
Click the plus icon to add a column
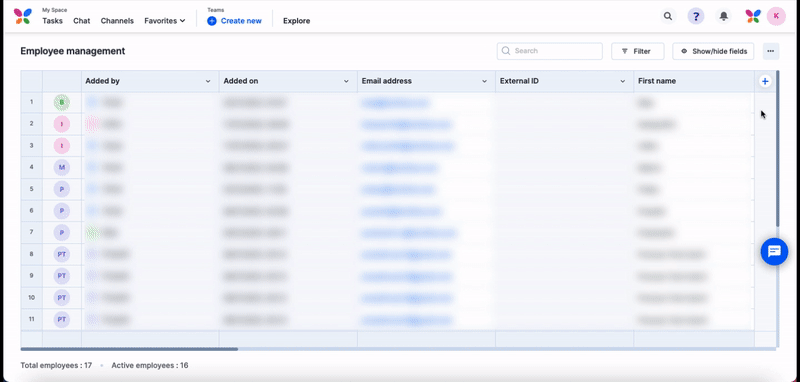(765, 81)
